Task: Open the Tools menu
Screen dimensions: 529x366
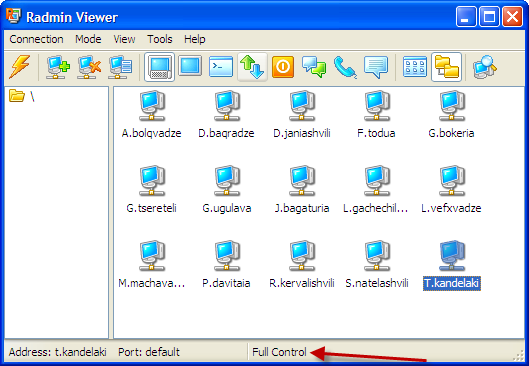Action: coord(160,39)
